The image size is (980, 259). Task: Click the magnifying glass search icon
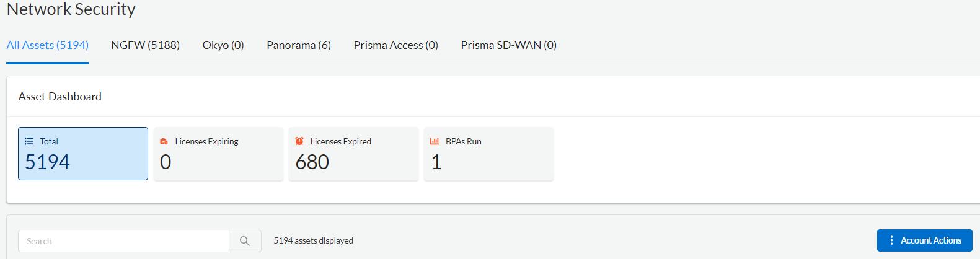(245, 241)
